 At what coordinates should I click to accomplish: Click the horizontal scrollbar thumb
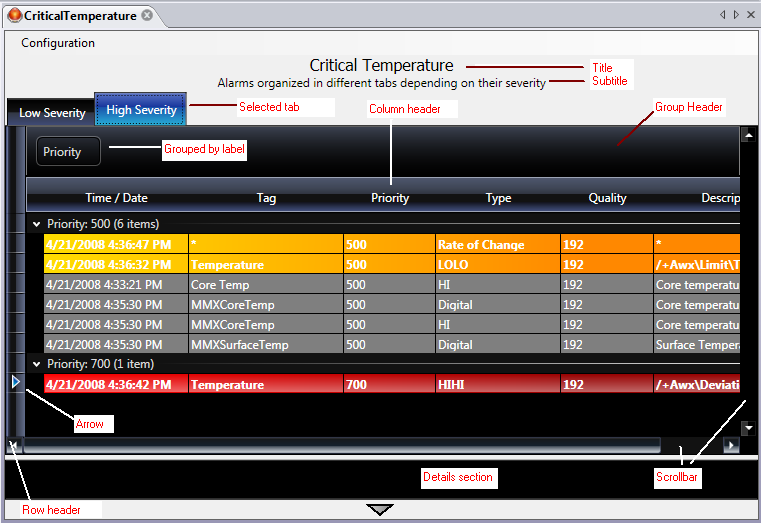tap(340, 445)
